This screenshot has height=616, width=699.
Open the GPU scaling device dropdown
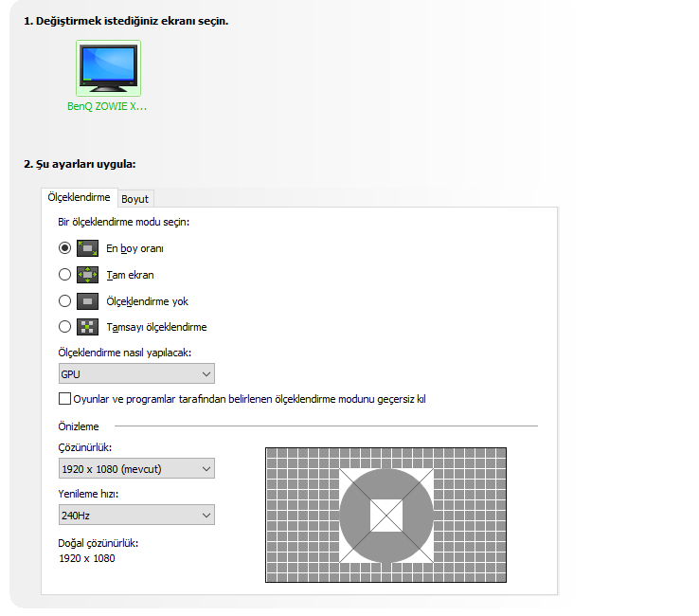tap(136, 373)
